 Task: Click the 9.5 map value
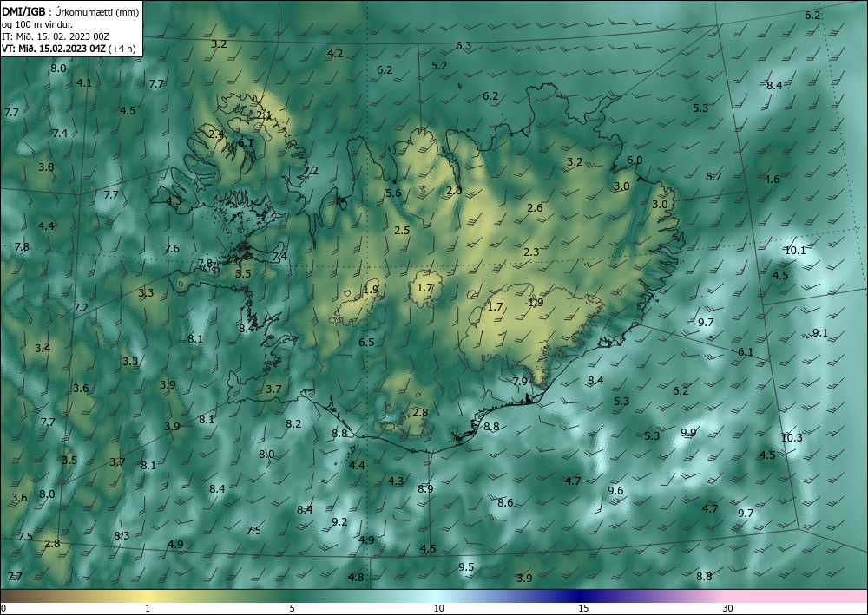[x=466, y=567]
